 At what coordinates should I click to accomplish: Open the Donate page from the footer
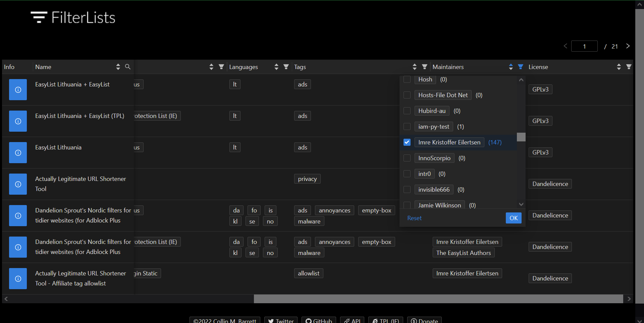424,321
